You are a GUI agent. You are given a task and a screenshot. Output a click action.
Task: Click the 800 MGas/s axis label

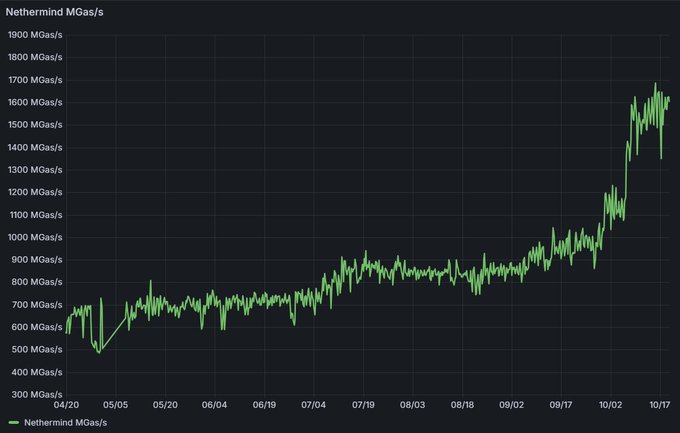(37, 282)
